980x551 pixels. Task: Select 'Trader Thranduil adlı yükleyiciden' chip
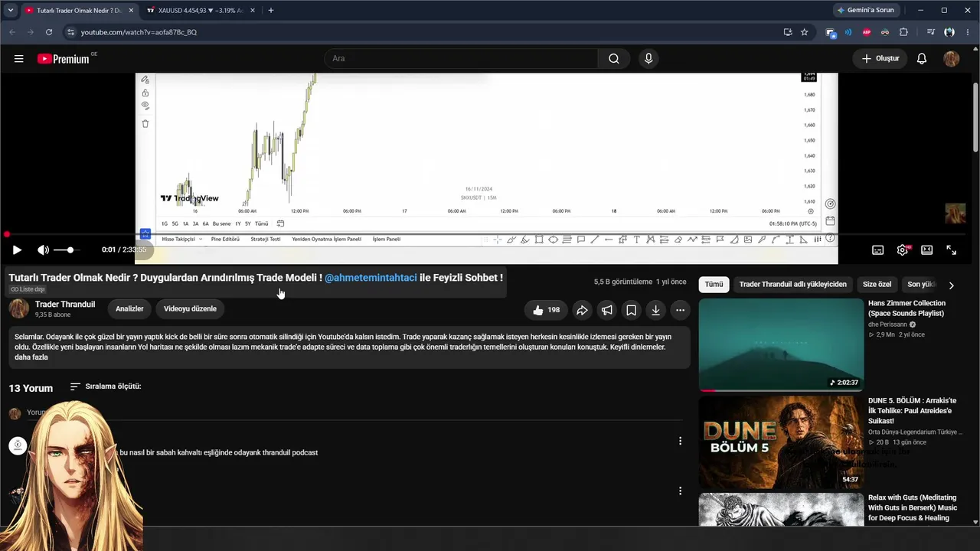click(792, 285)
